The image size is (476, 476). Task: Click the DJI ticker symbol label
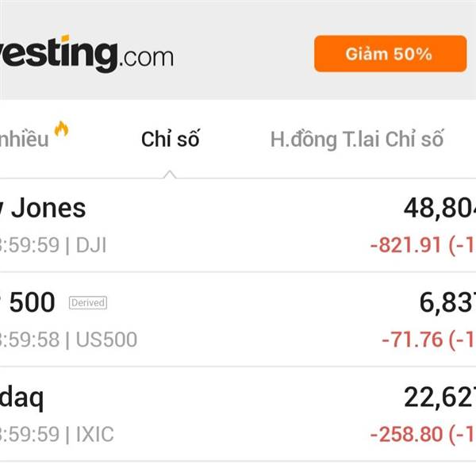point(91,245)
